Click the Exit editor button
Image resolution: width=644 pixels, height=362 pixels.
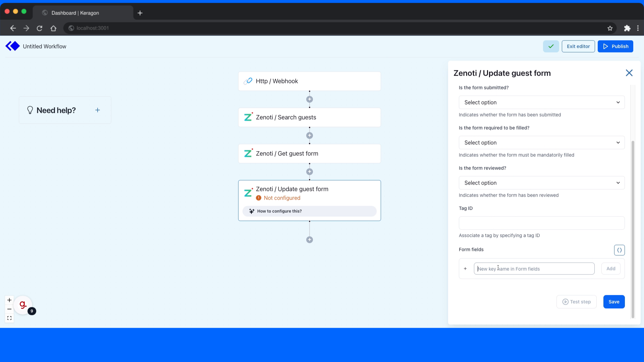(x=578, y=46)
